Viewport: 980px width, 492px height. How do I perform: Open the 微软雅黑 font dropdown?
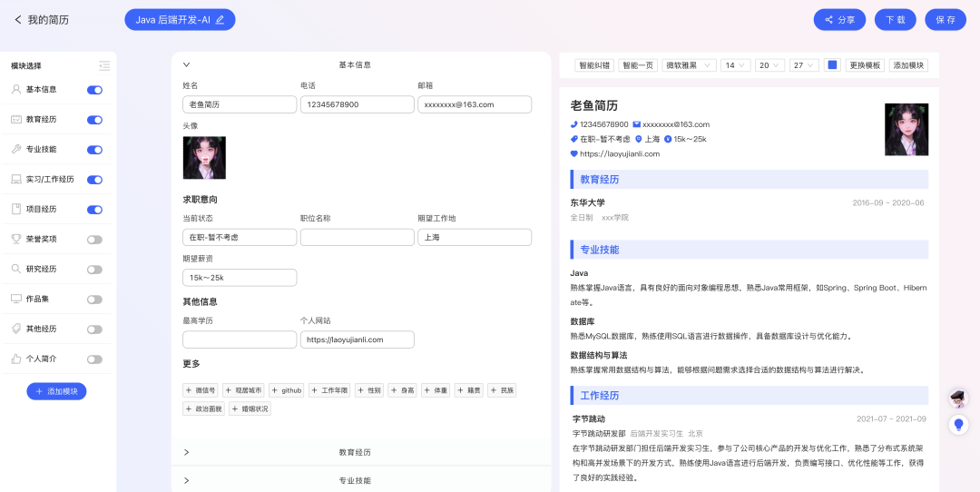689,65
